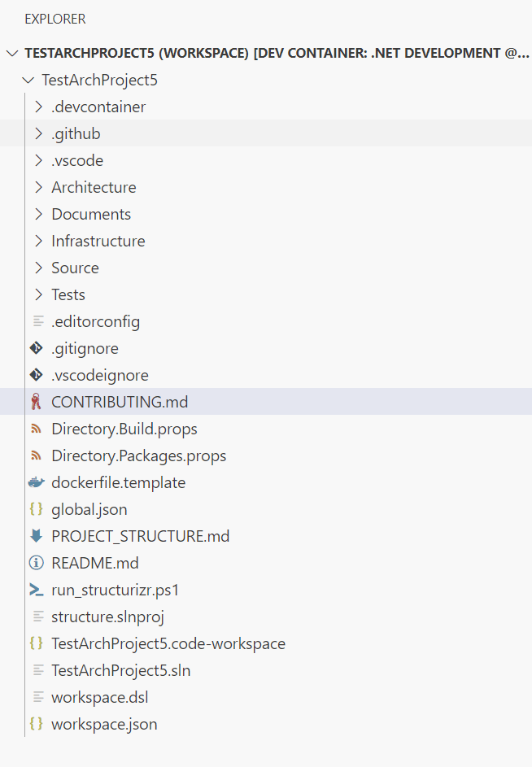Collapse the TESTARCHPROJECT5 workspace section header
Viewport: 532px width, 767px height.
pos(11,53)
